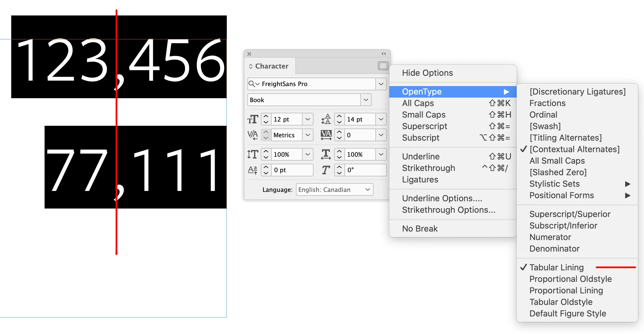Click the skew angle icon
The image size is (644, 334).
click(x=326, y=170)
